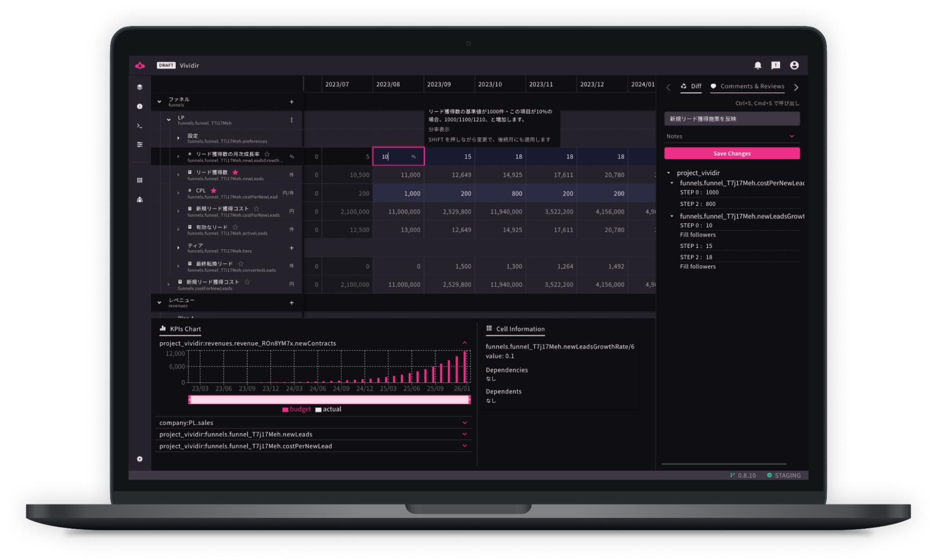The image size is (937, 560).
Task: Select the Diff tab
Action: [x=691, y=86]
